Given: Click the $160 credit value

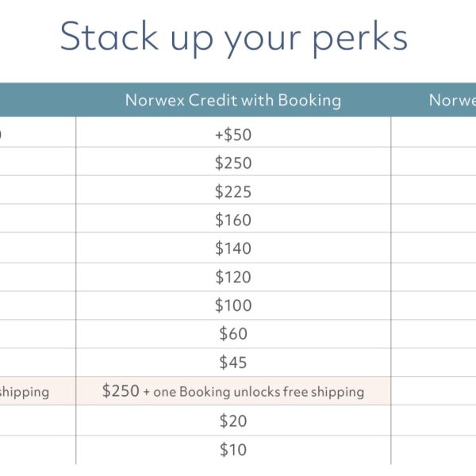Looking at the screenshot, I should click(232, 220).
